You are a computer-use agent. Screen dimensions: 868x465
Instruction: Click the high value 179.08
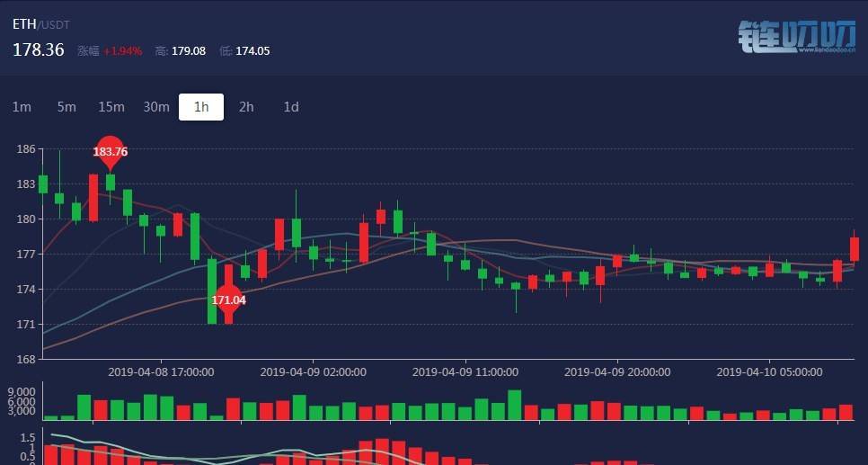189,51
